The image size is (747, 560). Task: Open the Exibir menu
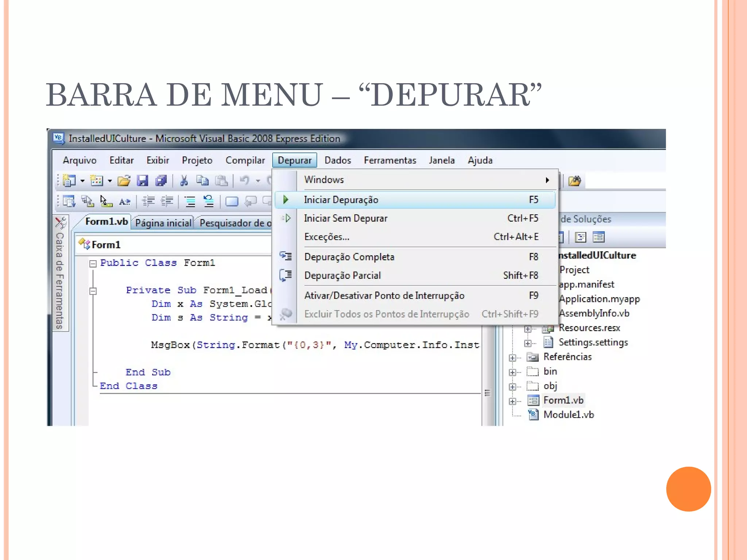[158, 160]
